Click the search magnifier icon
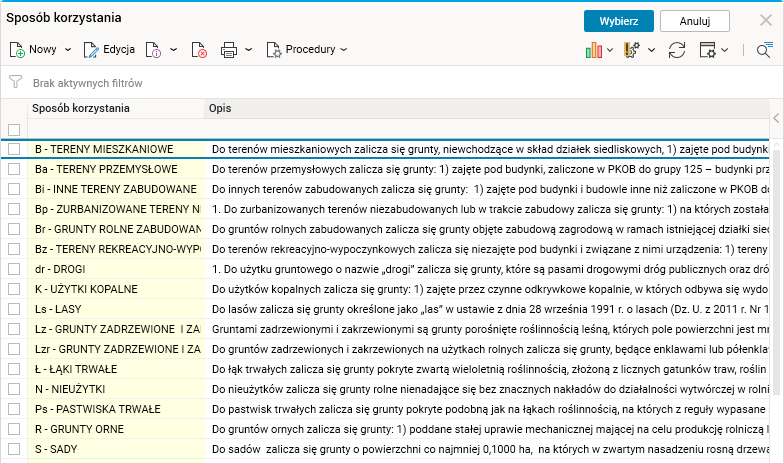The height and width of the screenshot is (463, 784). pyautogui.click(x=764, y=50)
